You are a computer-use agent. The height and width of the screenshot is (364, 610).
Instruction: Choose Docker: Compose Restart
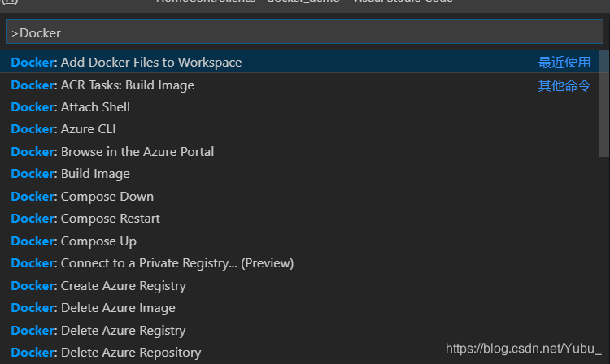click(299, 219)
